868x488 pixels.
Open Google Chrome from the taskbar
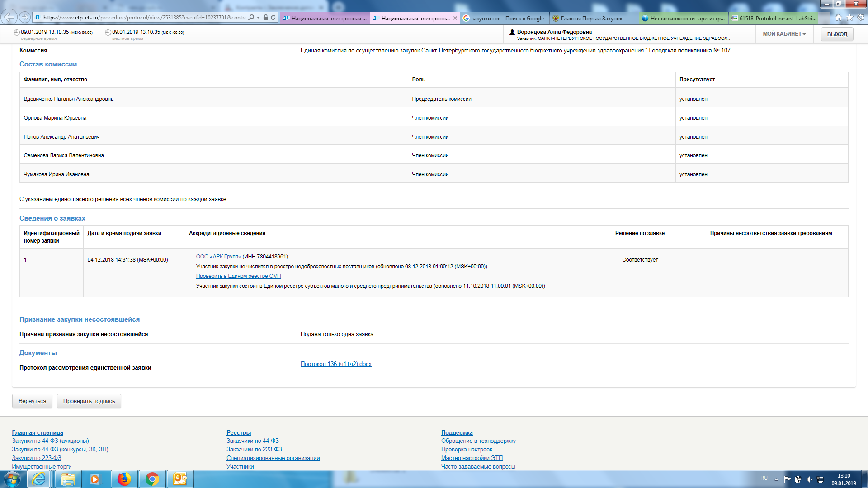152,479
